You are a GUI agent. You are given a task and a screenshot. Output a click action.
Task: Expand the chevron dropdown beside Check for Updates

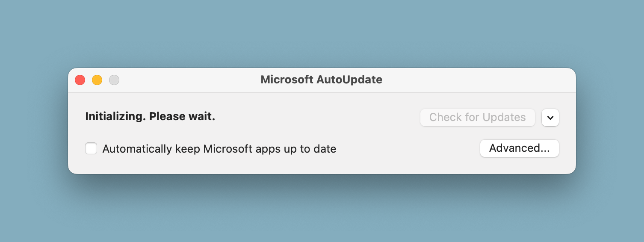coord(550,118)
